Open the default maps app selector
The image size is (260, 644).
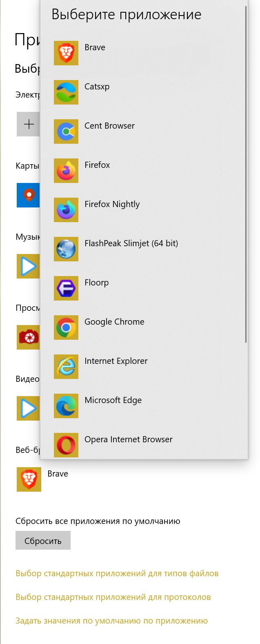(x=28, y=195)
